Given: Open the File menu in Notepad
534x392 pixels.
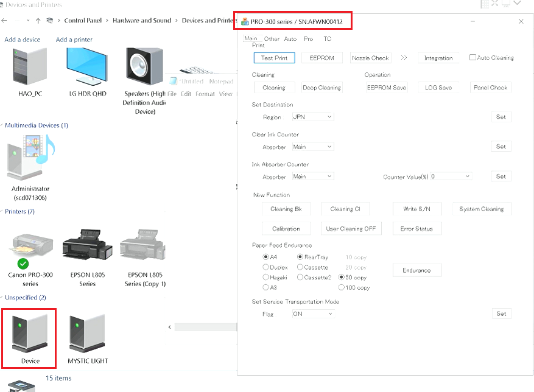Looking at the screenshot, I should [172, 94].
